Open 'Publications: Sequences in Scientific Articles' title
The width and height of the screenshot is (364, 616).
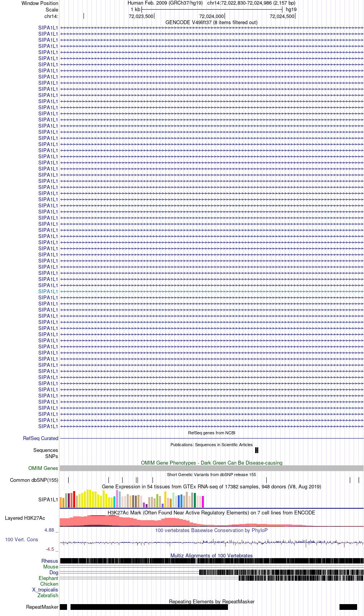tap(212, 445)
